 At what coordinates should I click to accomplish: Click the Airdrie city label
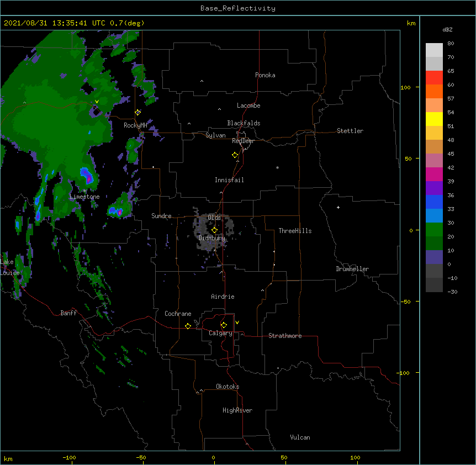[x=223, y=297]
